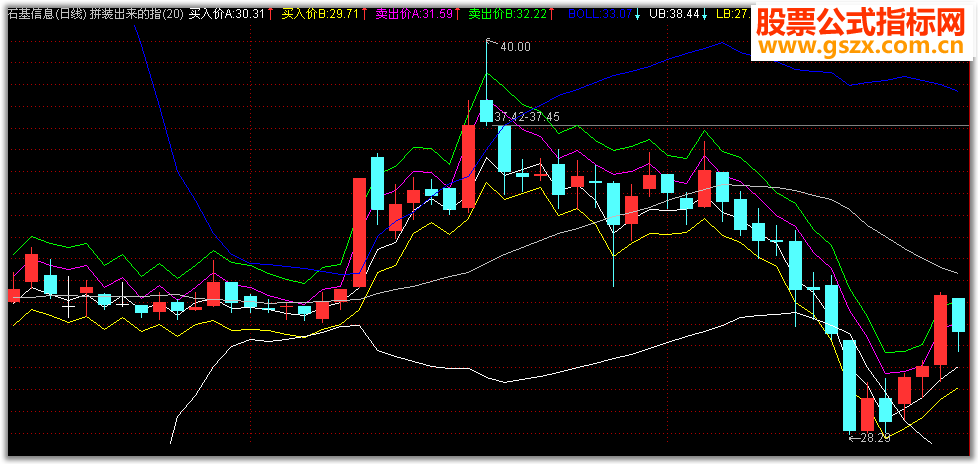
Task: Select the cyan candle below the 40.00 label
Action: coord(486,110)
